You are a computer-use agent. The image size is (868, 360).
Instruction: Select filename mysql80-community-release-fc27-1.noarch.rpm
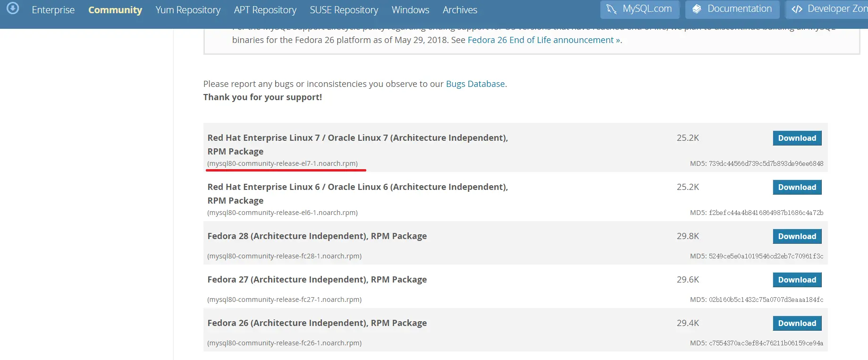click(x=284, y=300)
